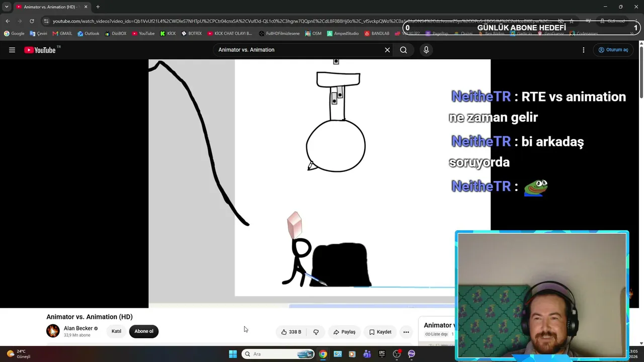Reload the page in Chrome
The image size is (644, 362).
click(32, 21)
